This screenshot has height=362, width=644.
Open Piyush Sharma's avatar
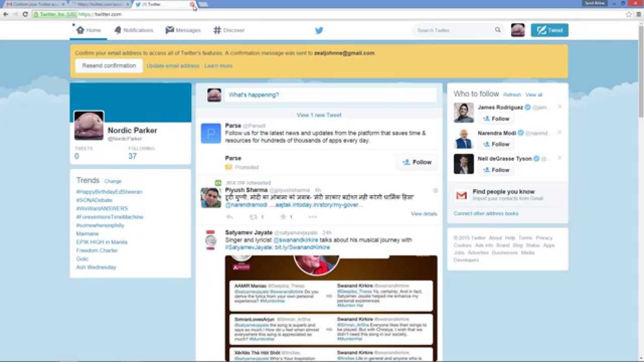pos(211,198)
